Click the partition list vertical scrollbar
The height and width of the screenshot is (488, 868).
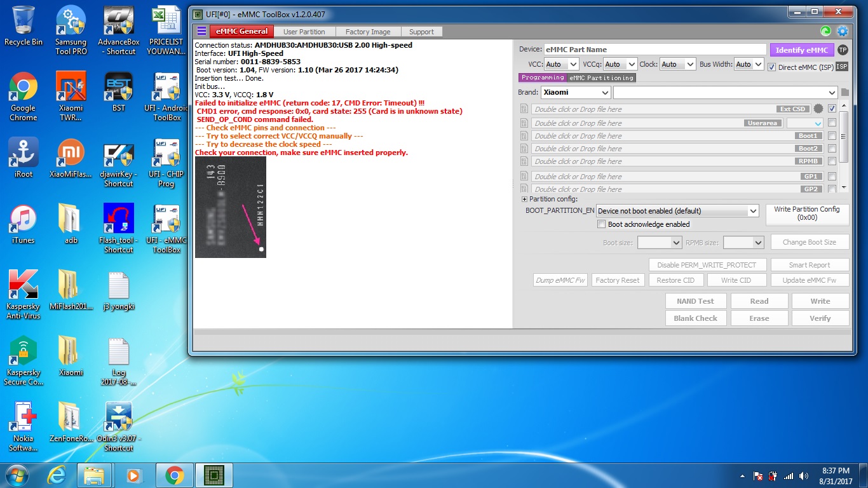click(843, 147)
